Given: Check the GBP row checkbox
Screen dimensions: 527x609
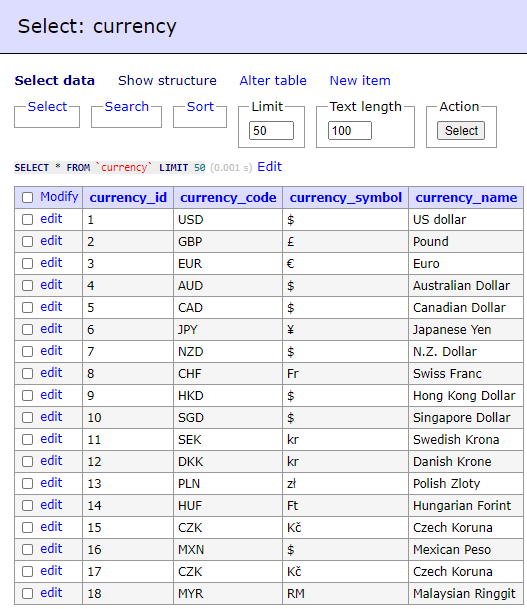Looking at the screenshot, I should tap(28, 242).
